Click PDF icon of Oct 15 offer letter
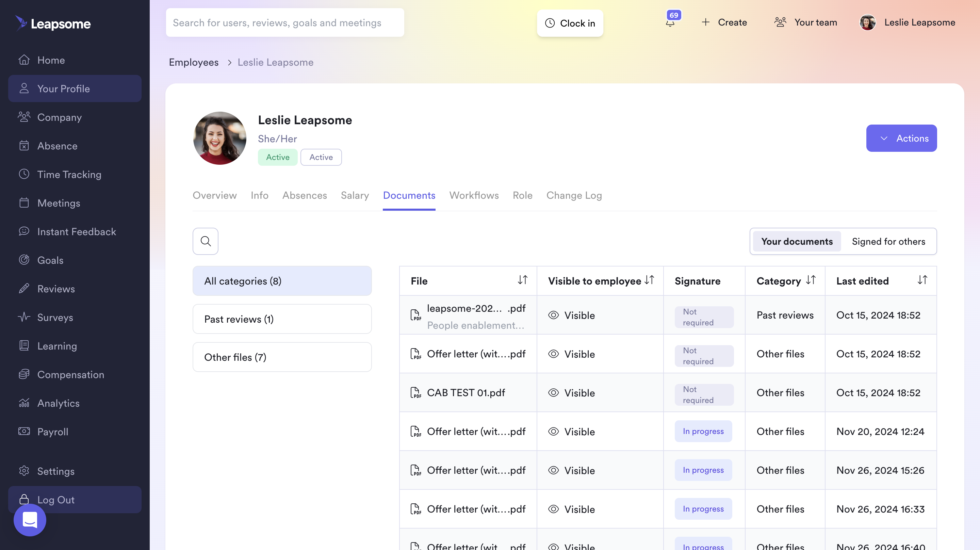The height and width of the screenshot is (550, 980). [415, 354]
